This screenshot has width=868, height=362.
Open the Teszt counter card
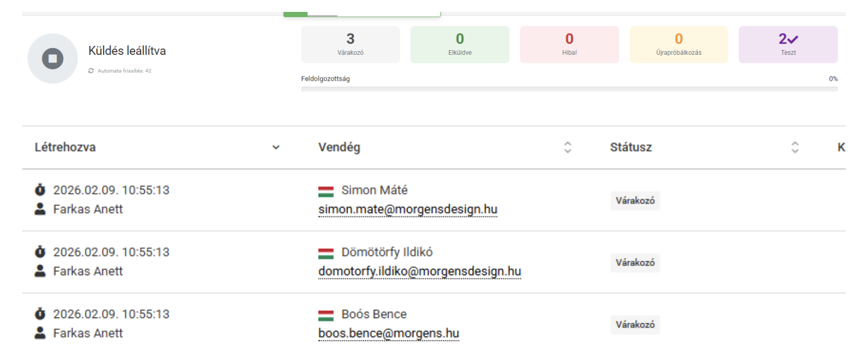788,44
